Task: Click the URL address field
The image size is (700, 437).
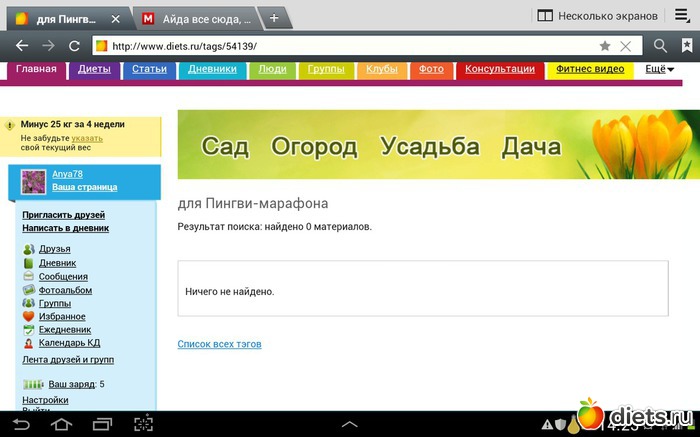Action: tap(340, 46)
